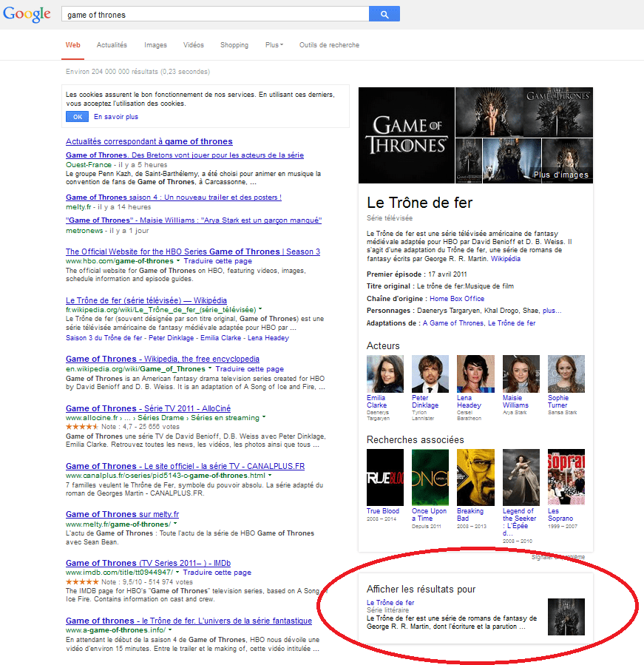The height and width of the screenshot is (665, 644).
Task: Open Les Soprano related search poster
Action: pos(566,477)
